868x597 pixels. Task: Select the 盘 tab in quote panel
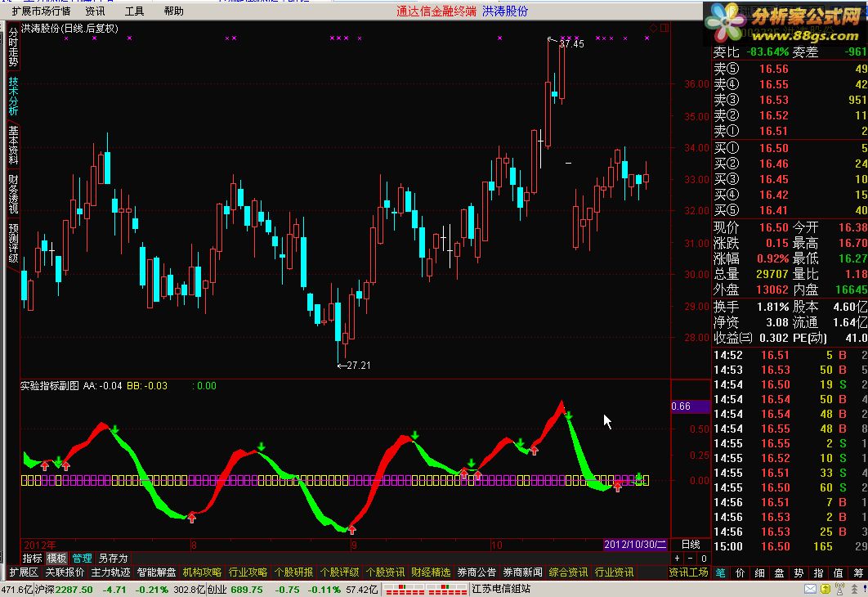pos(780,573)
